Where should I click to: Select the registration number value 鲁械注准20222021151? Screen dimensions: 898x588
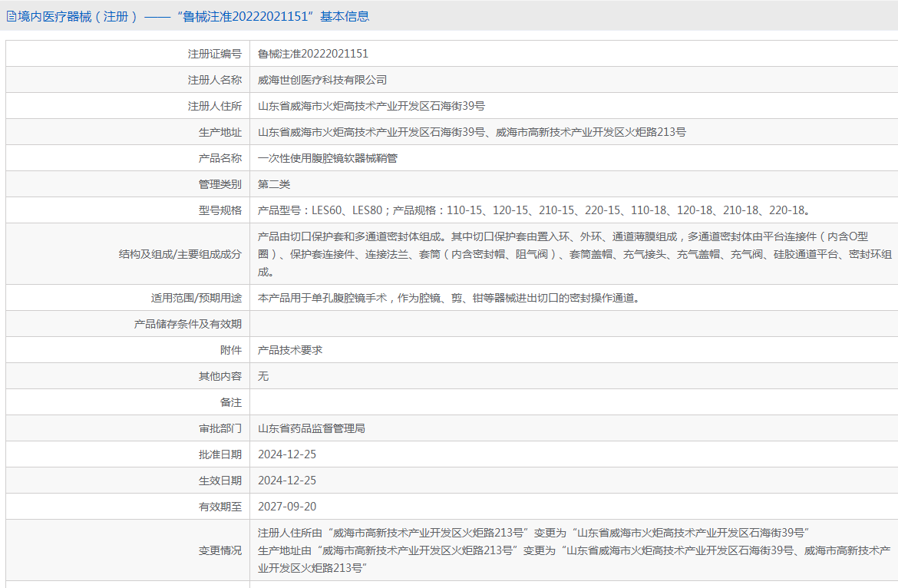point(312,54)
